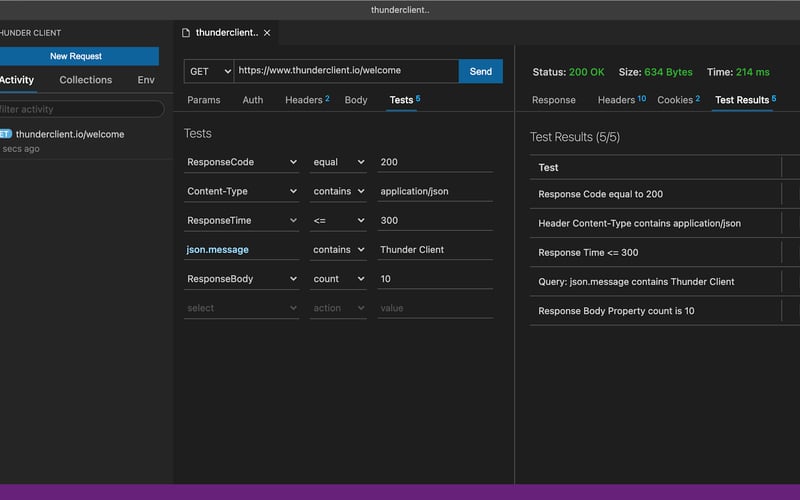Click the Size 634 Bytes text

pyautogui.click(x=656, y=72)
